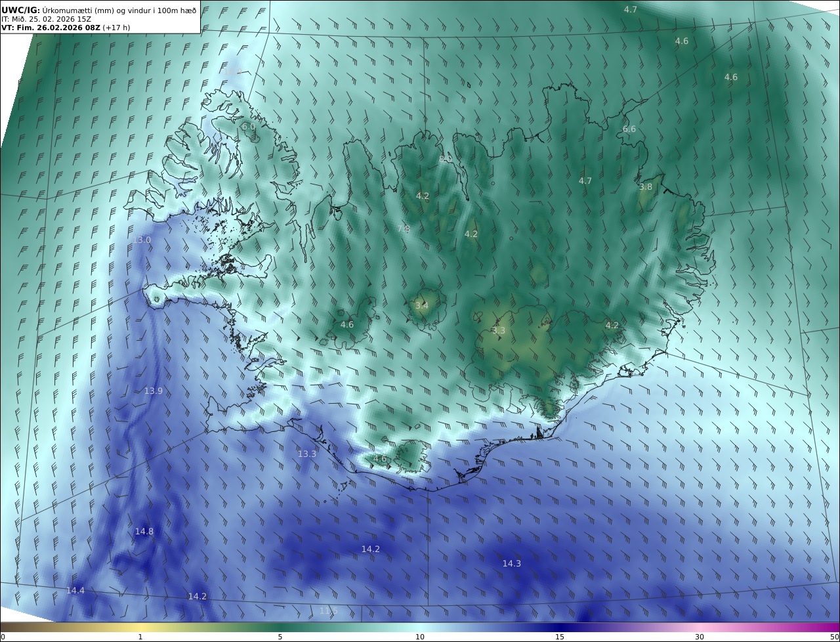Click the title 'UWC/IG: Úrkomumætti (mm) og vindur í 100m hæð'
840x642 pixels.
click(x=99, y=10)
